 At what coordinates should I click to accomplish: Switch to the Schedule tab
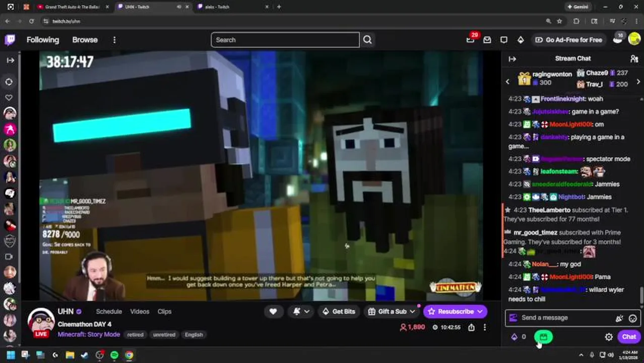109,312
